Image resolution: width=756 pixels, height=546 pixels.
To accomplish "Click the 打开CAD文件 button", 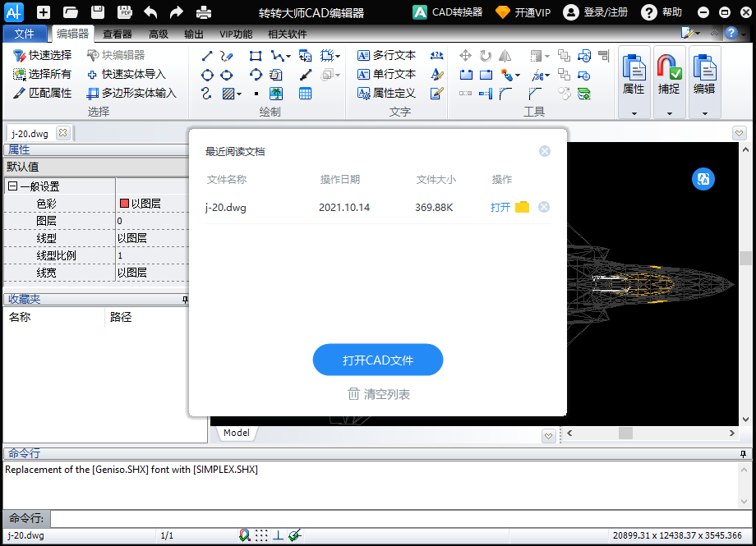I will point(378,360).
